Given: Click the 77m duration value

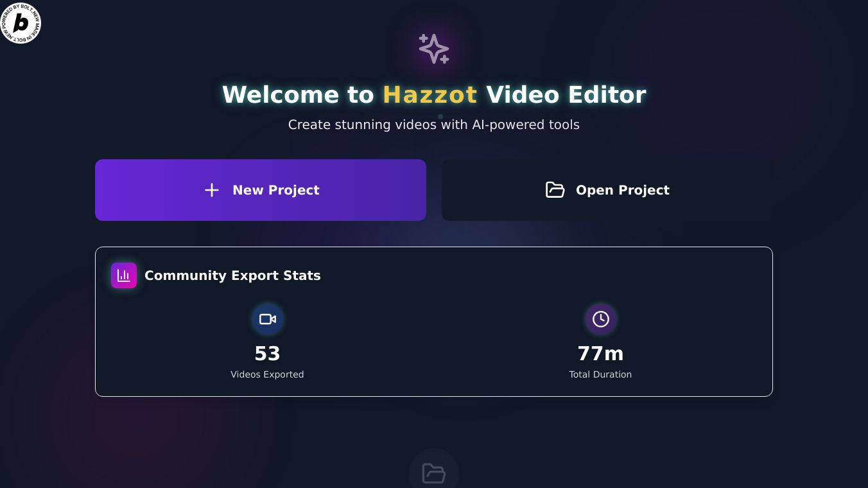Looking at the screenshot, I should pyautogui.click(x=601, y=354).
